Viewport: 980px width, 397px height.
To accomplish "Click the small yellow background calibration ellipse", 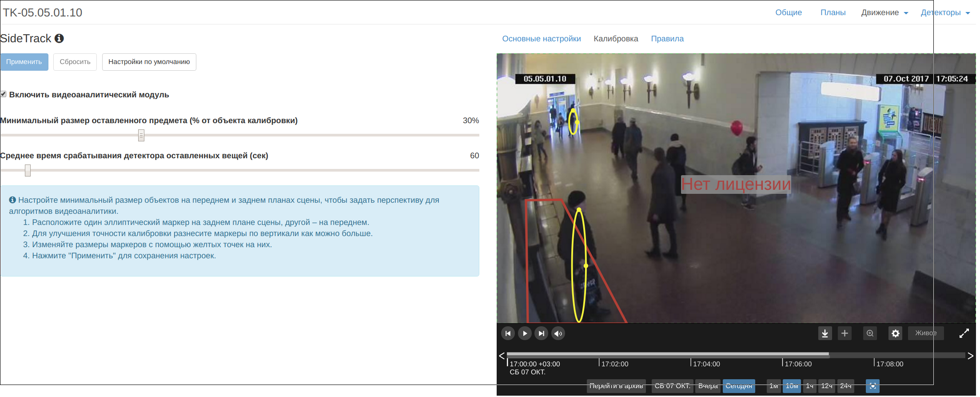I will [x=573, y=122].
